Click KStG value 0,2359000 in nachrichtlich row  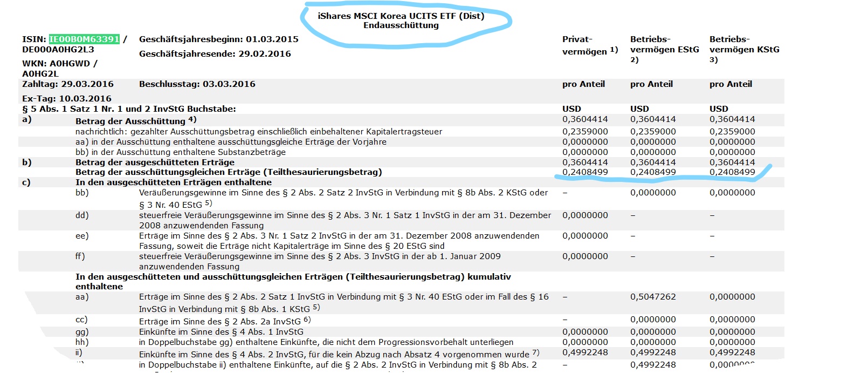pos(732,132)
